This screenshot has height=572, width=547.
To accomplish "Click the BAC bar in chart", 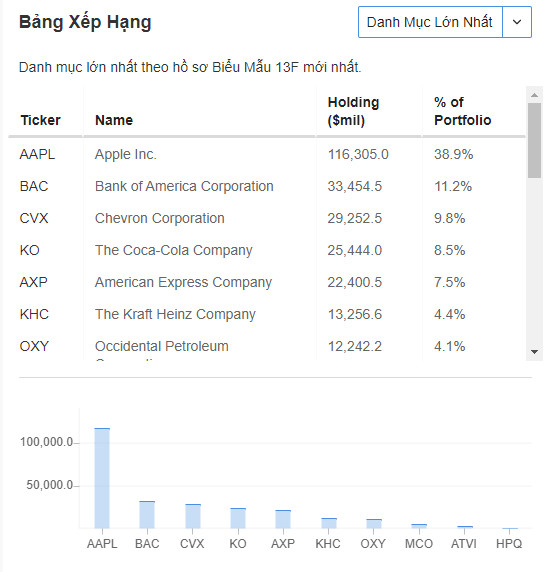I will pos(147,515).
